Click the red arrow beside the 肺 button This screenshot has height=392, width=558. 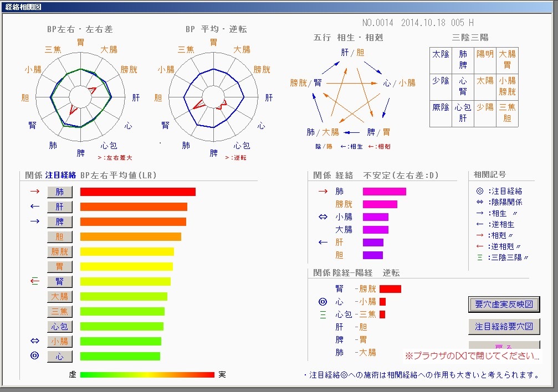pyautogui.click(x=35, y=192)
